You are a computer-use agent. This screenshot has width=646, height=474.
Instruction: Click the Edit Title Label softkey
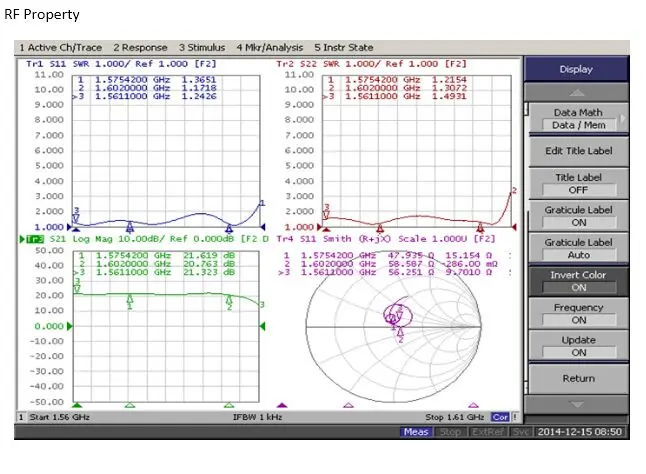[x=578, y=151]
